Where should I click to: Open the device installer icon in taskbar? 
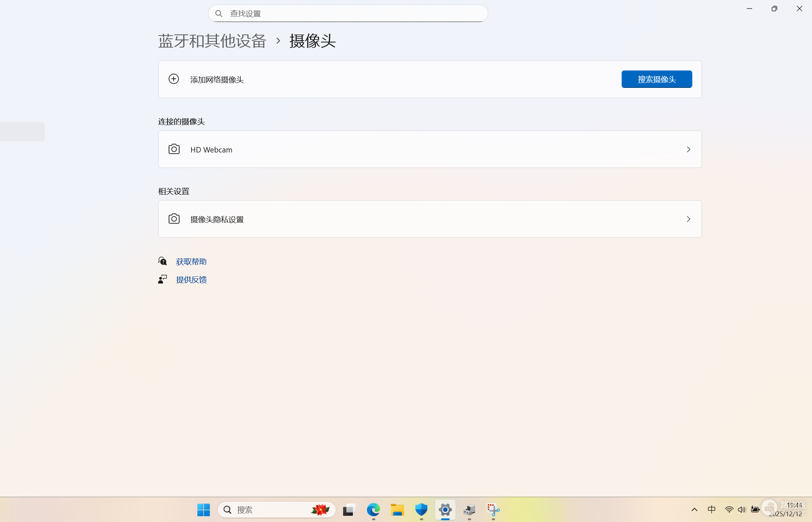(469, 510)
